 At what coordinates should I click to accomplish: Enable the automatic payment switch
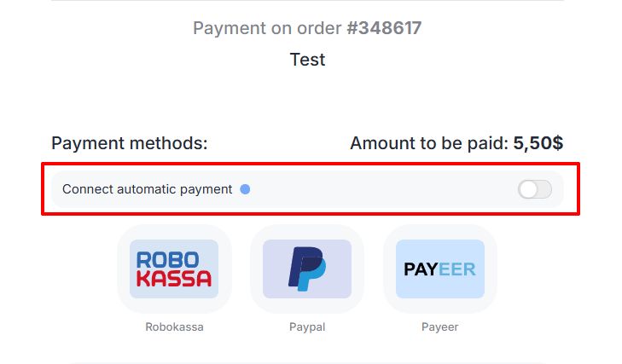(535, 189)
